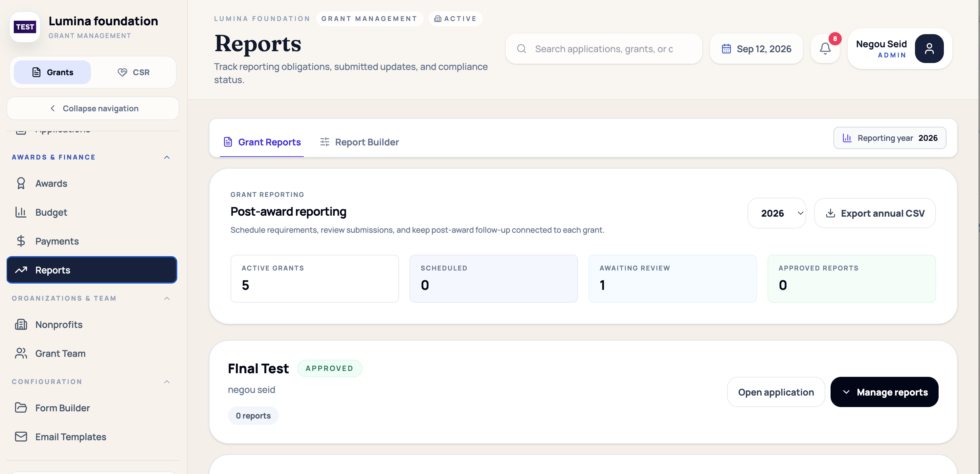Click the Reporting year bar chart icon
Image resolution: width=980 pixels, height=474 pixels.
pyautogui.click(x=847, y=138)
